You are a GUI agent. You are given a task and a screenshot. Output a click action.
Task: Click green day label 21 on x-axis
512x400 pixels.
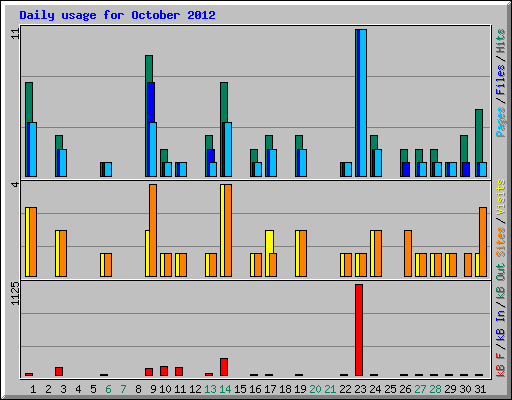click(x=330, y=389)
